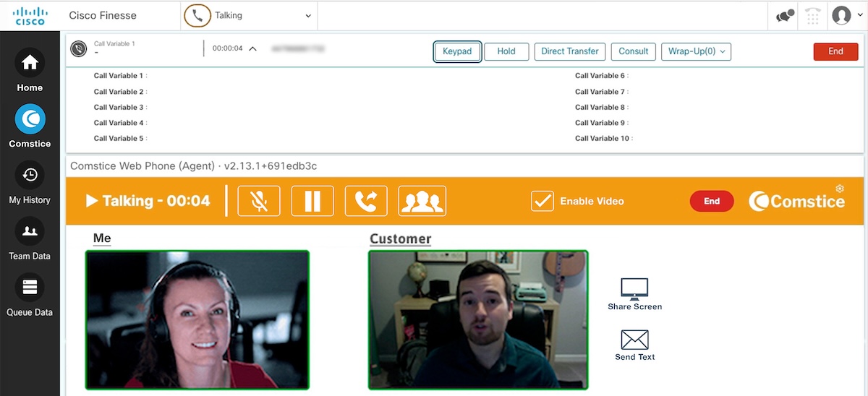Open the user profile avatar menu
Viewport: 868px width, 396px height.
coord(847,15)
